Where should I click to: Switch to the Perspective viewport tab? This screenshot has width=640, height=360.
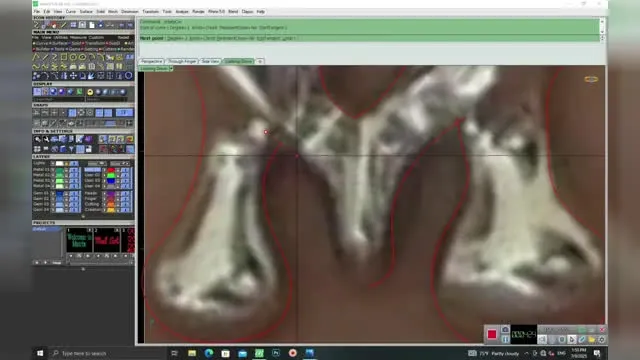pos(151,61)
